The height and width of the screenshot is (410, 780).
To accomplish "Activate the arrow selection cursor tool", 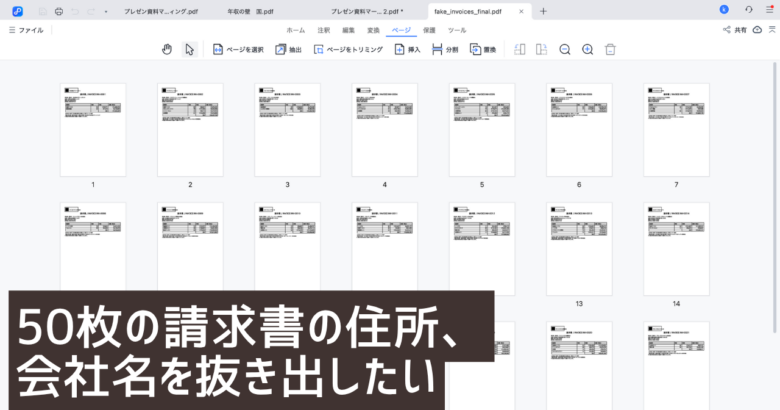I will 189,49.
